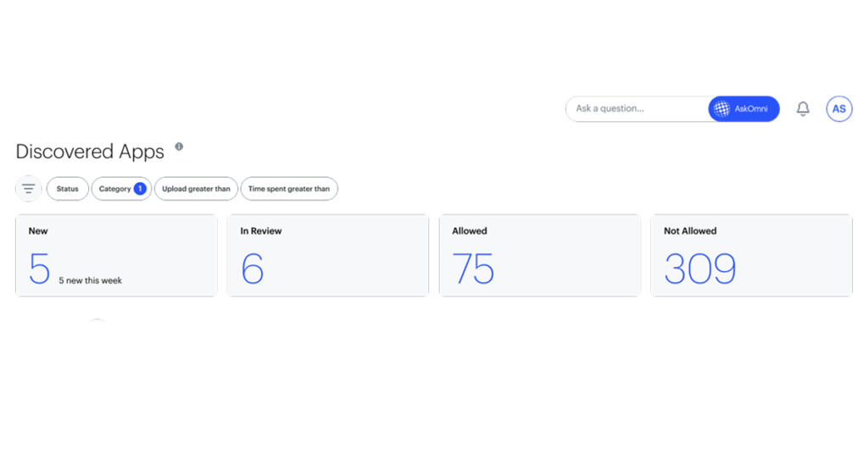868x454 pixels.
Task: Click the info icon beside Discovered Apps
Action: (179, 147)
